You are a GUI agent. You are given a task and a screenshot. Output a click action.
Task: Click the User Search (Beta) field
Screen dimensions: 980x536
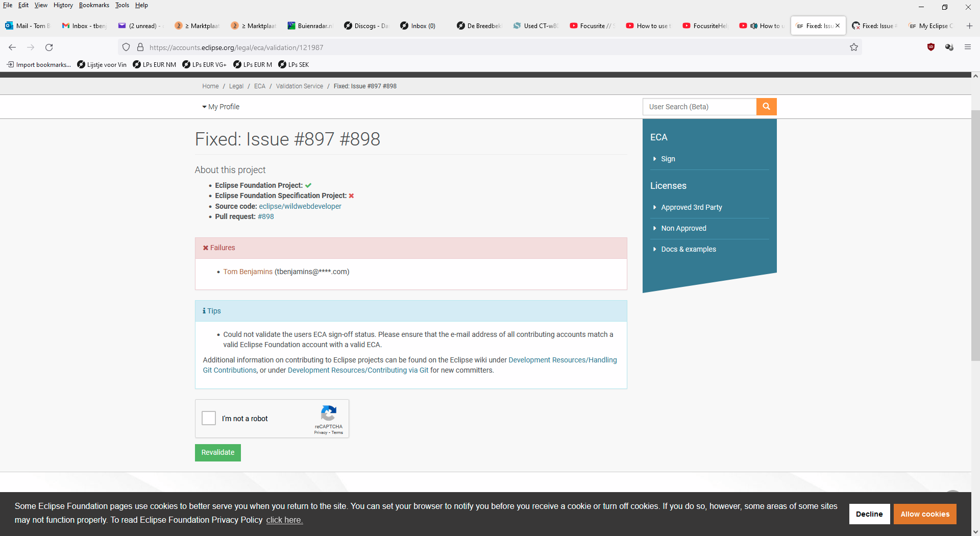(699, 107)
